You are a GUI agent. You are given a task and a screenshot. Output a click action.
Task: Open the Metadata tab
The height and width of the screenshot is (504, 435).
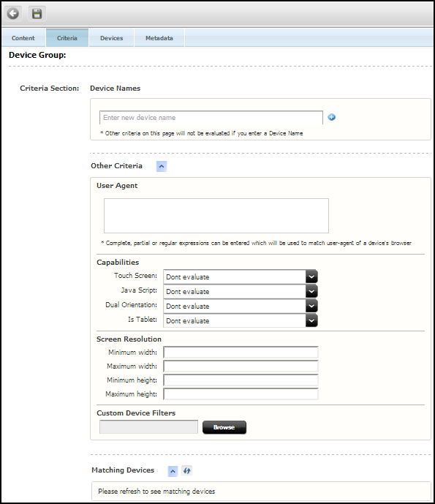pyautogui.click(x=159, y=38)
